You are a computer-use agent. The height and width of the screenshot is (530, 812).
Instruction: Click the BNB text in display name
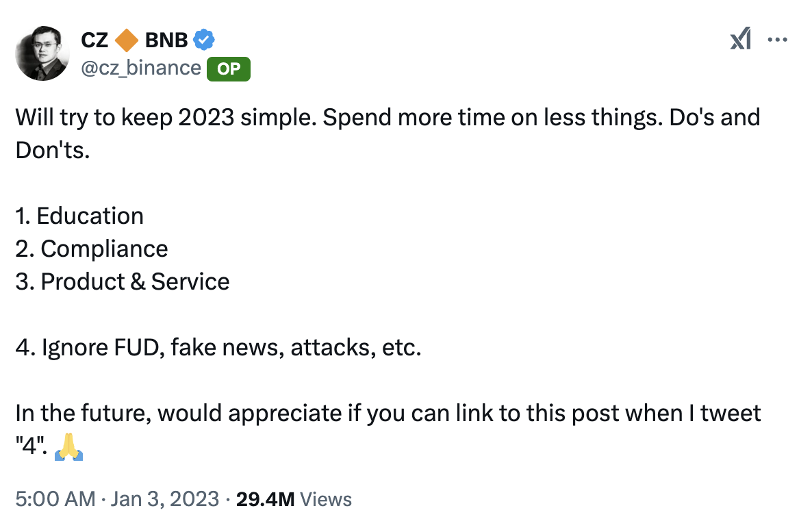coord(166,40)
